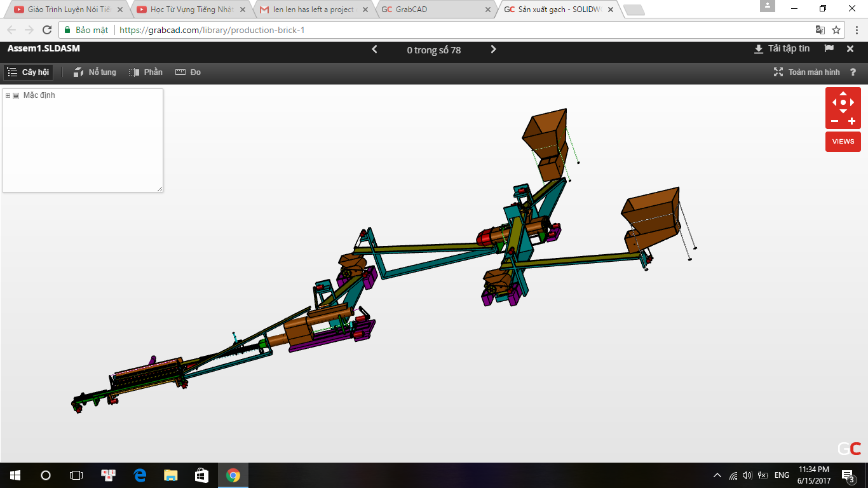Reload the current page
This screenshot has height=488, width=868.
pos(46,30)
